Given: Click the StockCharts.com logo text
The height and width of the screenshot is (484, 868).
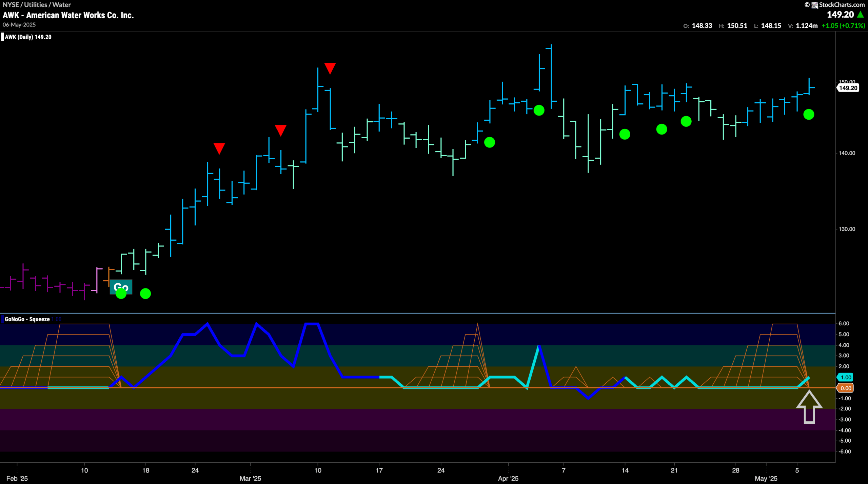Looking at the screenshot, I should click(842, 5).
